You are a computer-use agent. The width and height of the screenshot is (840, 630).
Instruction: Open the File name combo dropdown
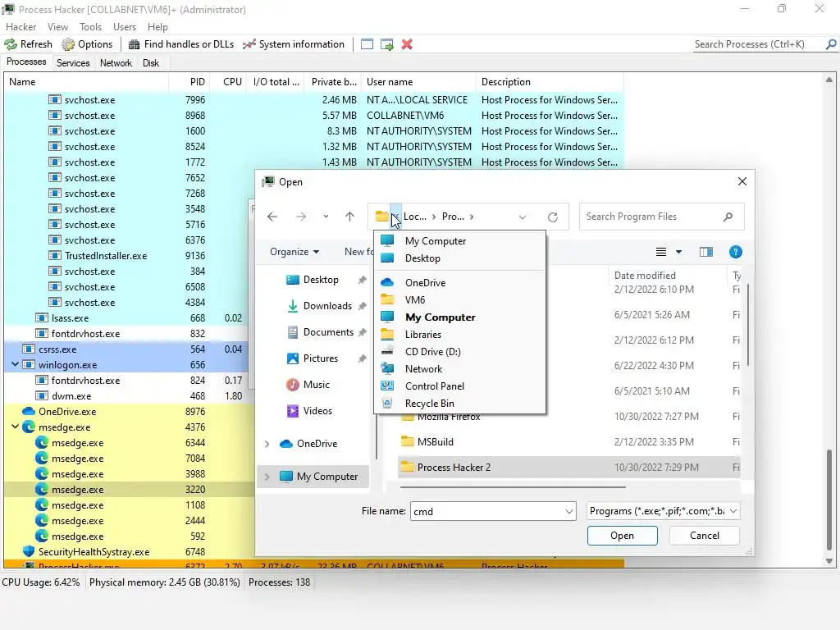[569, 512]
